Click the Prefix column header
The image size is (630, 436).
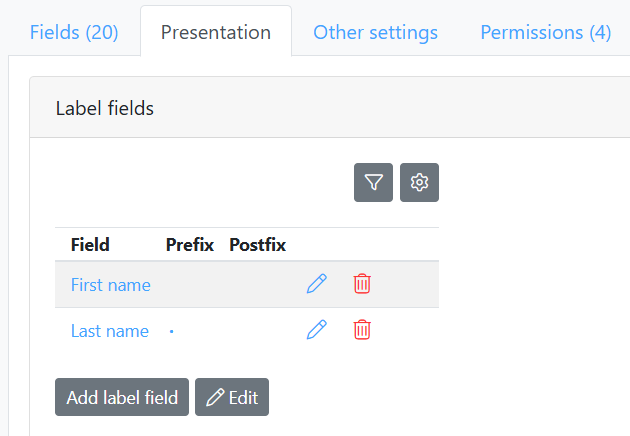tap(189, 245)
